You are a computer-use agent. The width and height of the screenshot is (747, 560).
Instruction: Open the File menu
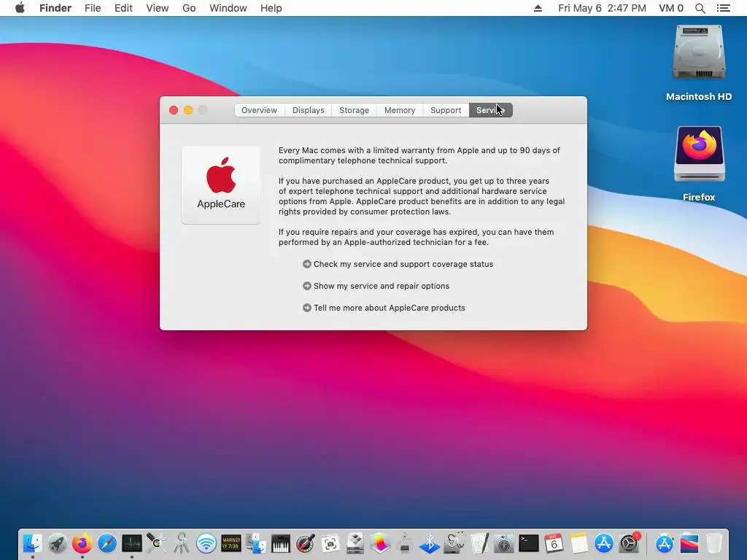pyautogui.click(x=93, y=8)
